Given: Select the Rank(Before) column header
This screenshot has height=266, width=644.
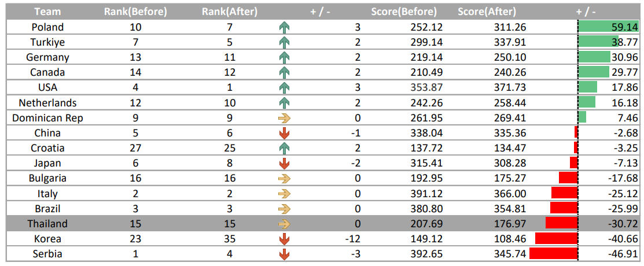Looking at the screenshot, I should pos(135,12).
